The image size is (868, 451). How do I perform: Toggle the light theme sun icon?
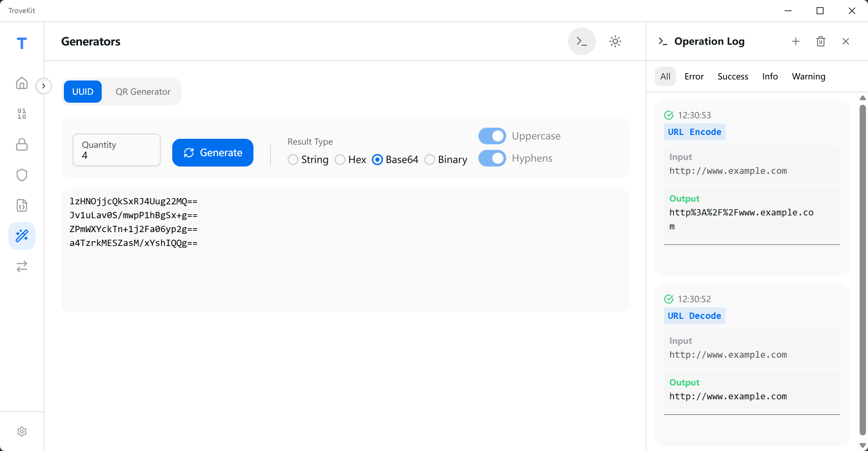tap(615, 42)
